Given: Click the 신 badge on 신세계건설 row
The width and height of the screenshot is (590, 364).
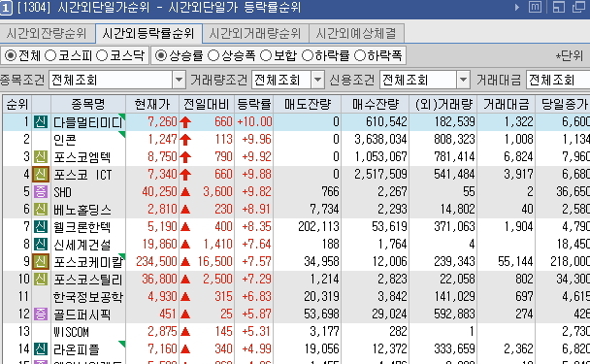Looking at the screenshot, I should tap(41, 245).
